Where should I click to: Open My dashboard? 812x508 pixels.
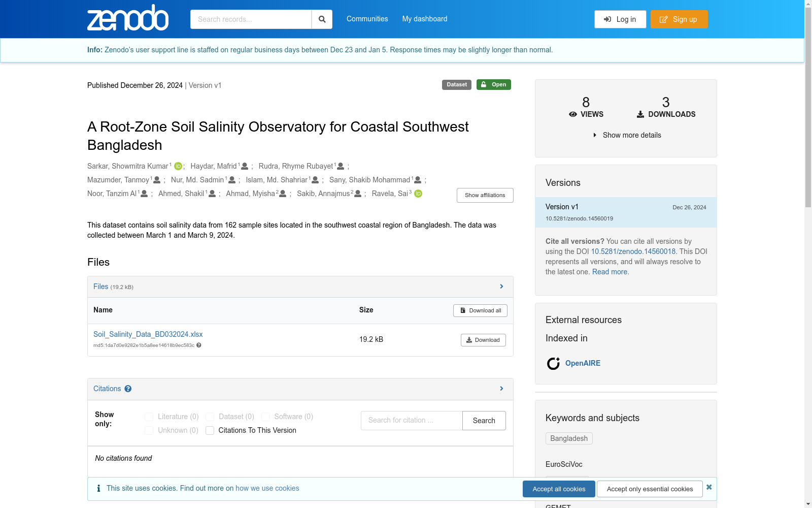[x=425, y=19]
